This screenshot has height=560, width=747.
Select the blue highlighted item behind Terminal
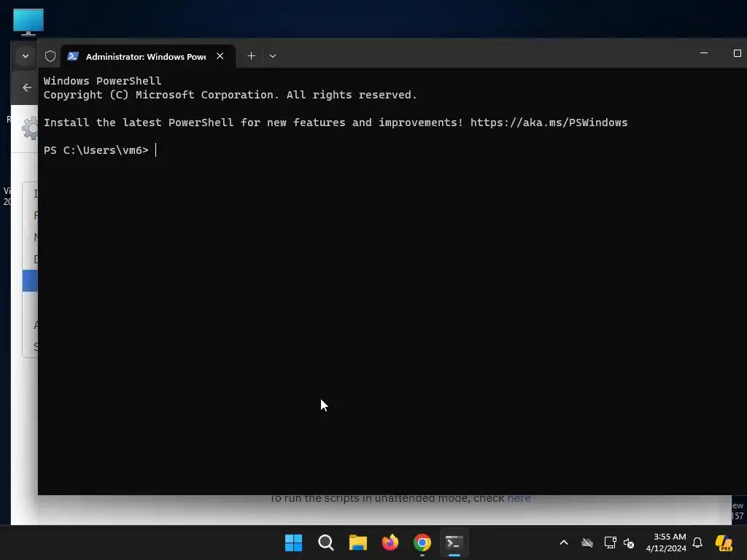(x=29, y=281)
